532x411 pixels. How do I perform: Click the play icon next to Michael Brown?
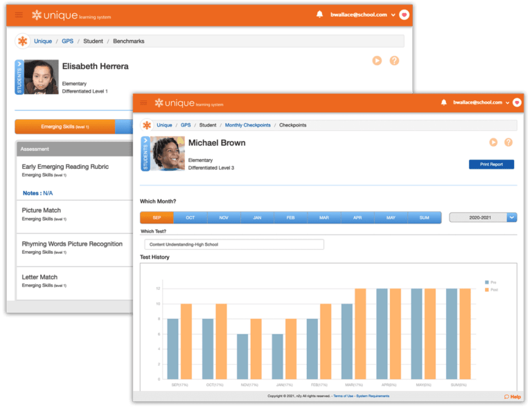point(493,142)
